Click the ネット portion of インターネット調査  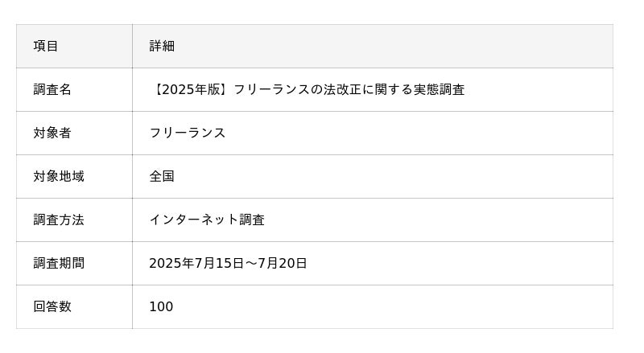pyautogui.click(x=219, y=220)
